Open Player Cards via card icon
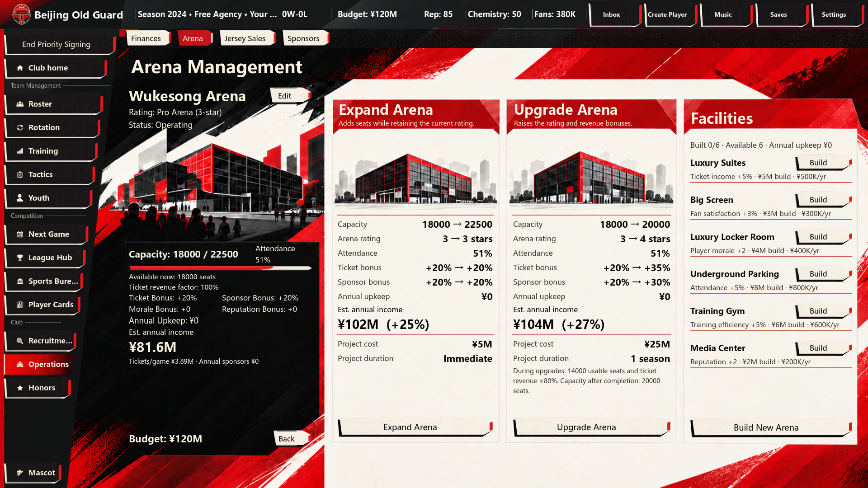The width and height of the screenshot is (868, 488). [x=20, y=305]
